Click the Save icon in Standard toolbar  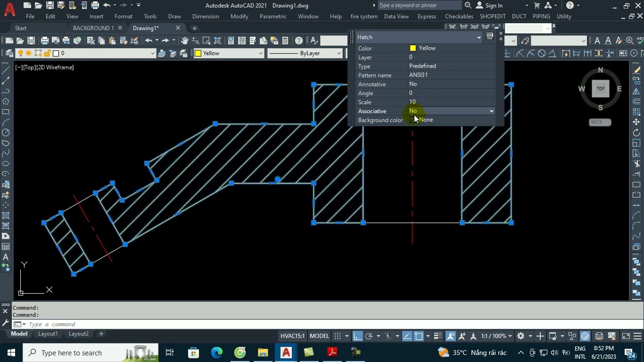click(31, 41)
